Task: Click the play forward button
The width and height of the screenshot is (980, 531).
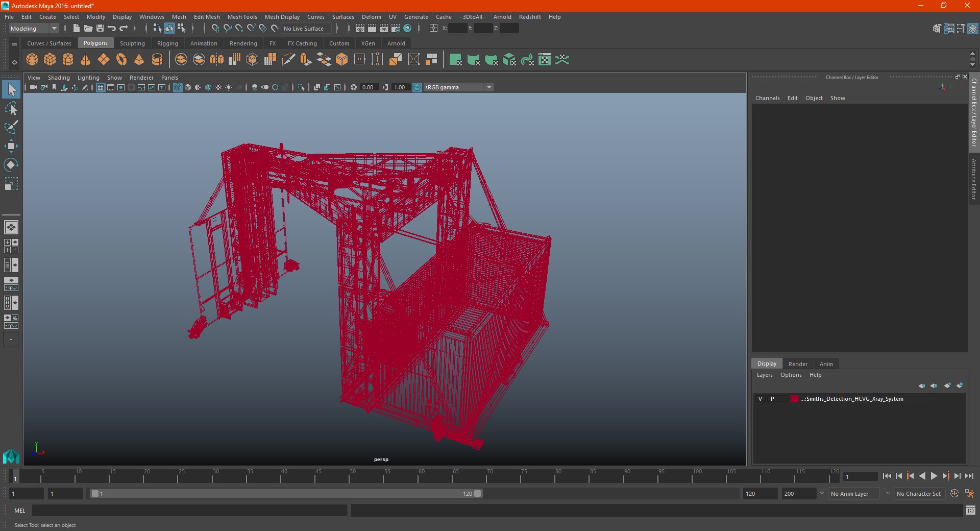Action: [934, 476]
